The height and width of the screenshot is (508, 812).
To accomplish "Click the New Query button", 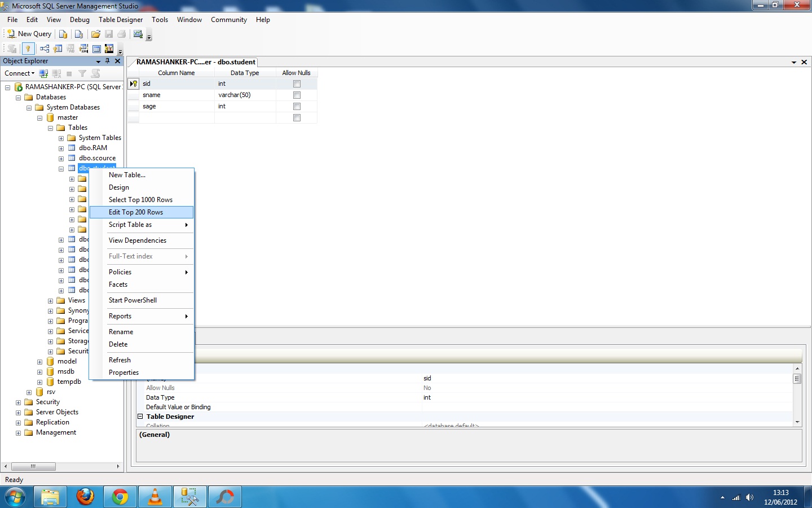I will point(29,34).
